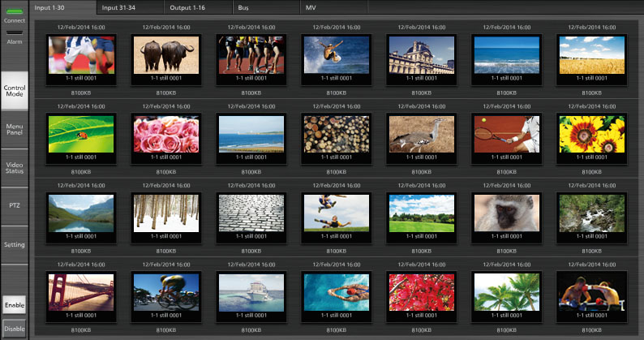The image size is (644, 340).
Task: Open the PTZ controls
Action: pos(14,204)
